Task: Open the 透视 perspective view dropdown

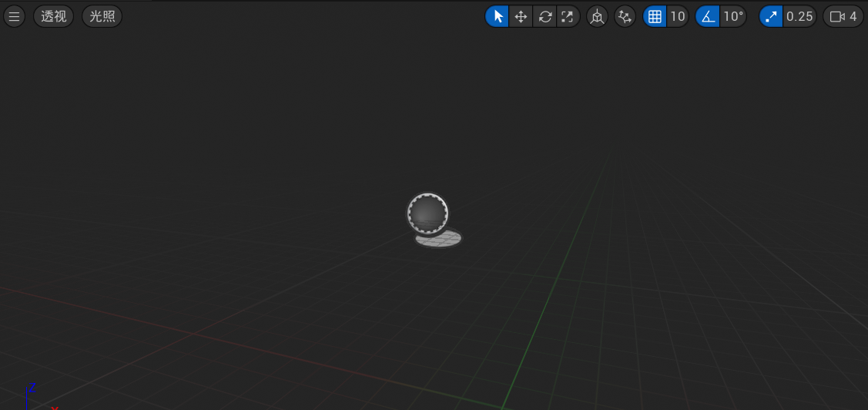Action: click(x=54, y=17)
